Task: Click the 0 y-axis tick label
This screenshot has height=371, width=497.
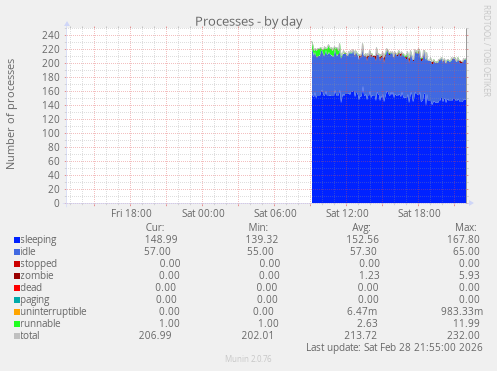Action: [57, 203]
